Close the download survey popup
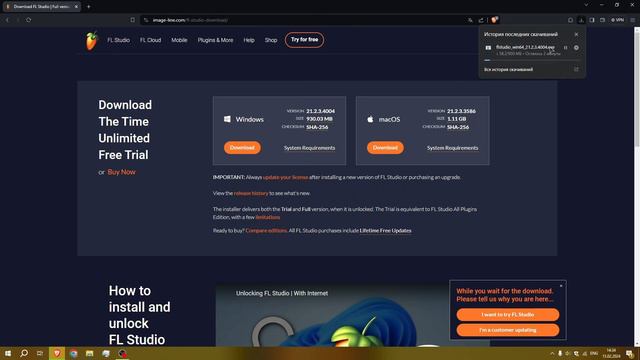640x360 pixels. (x=561, y=286)
